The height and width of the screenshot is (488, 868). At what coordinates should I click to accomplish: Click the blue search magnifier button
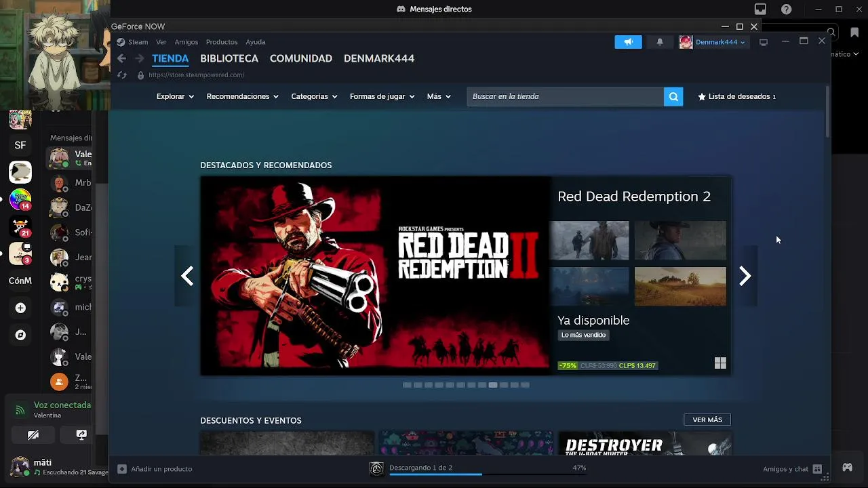[673, 96]
